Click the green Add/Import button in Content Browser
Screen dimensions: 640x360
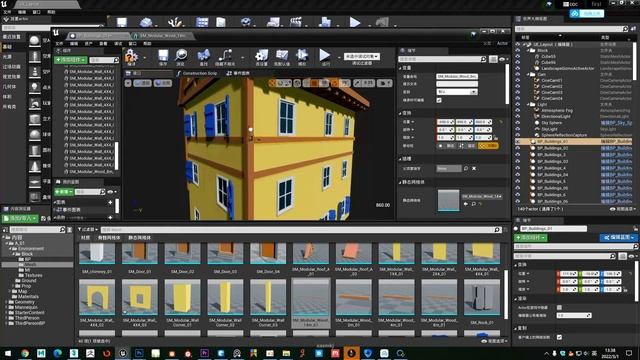coord(20,219)
